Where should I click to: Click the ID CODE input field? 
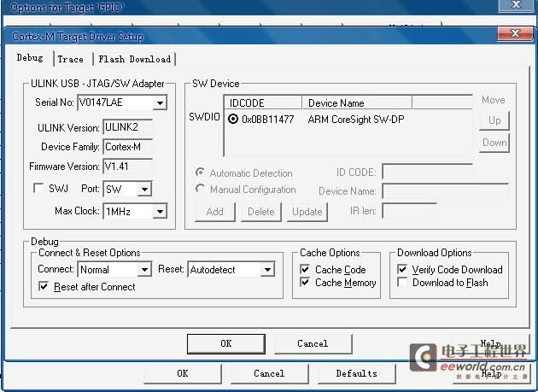[x=428, y=172]
